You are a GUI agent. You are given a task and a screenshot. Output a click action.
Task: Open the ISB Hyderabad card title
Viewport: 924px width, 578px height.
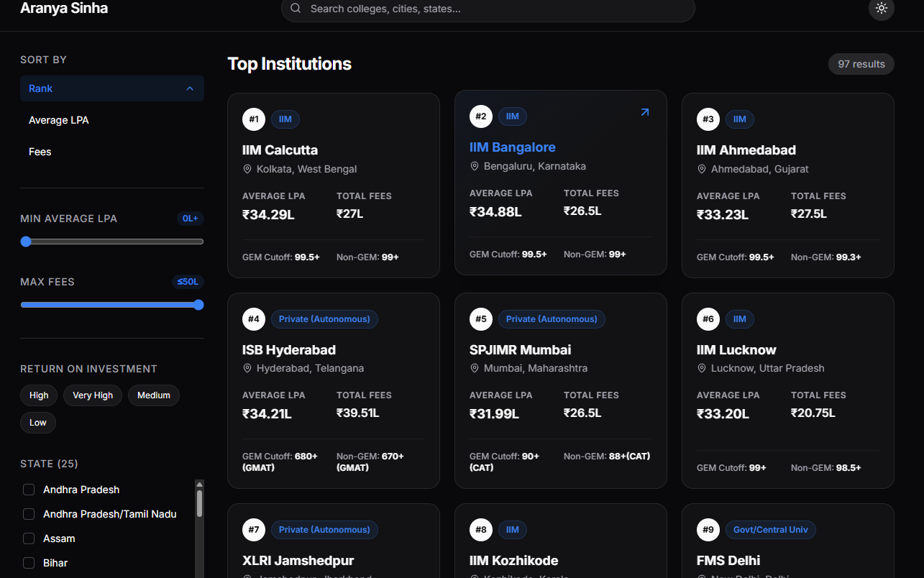tap(289, 350)
